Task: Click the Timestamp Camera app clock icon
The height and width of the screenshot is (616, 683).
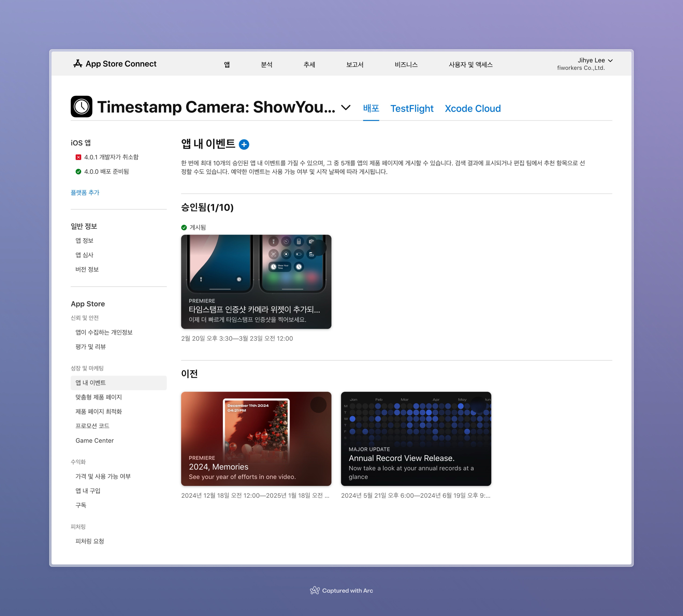Action: pyautogui.click(x=82, y=107)
